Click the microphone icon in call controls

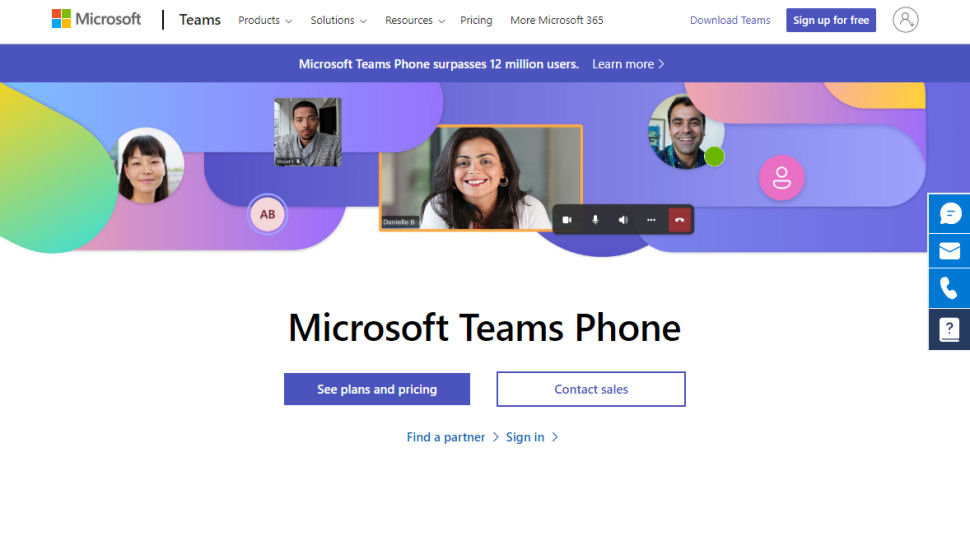(595, 220)
